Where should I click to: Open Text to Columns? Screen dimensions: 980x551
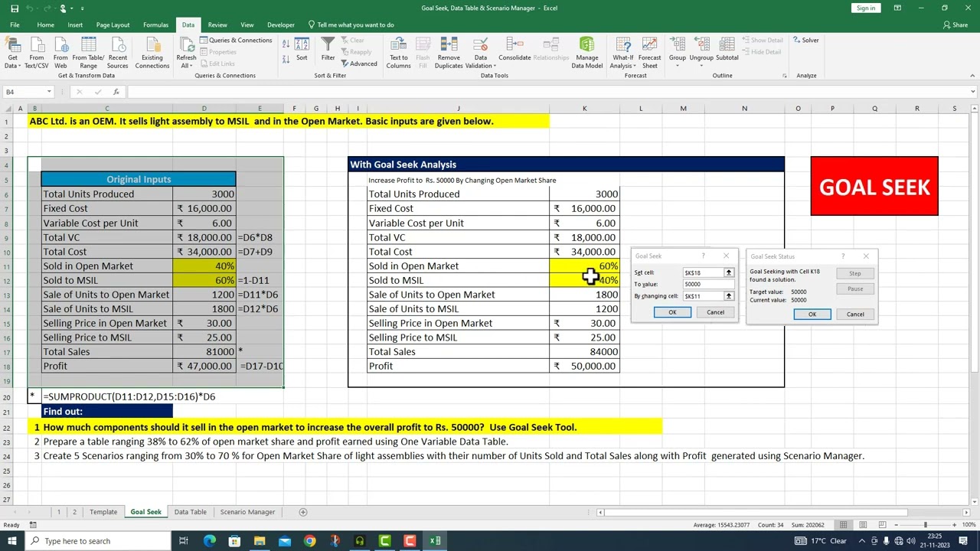click(x=398, y=51)
